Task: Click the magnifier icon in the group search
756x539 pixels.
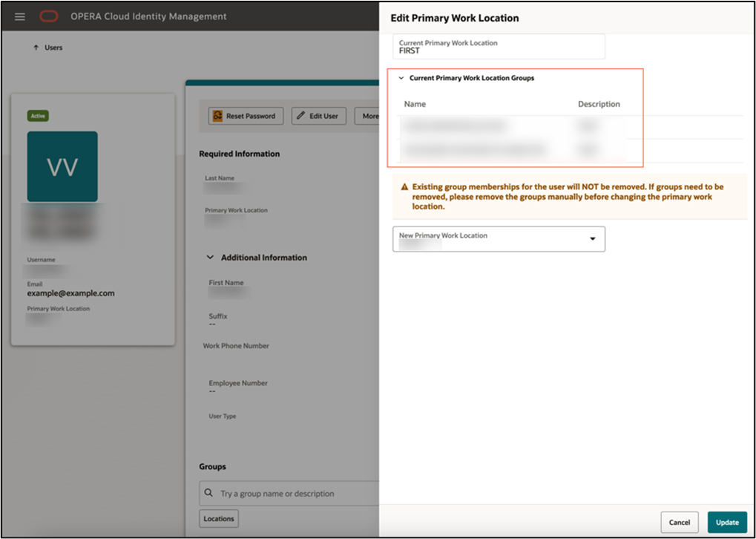Action: point(208,493)
